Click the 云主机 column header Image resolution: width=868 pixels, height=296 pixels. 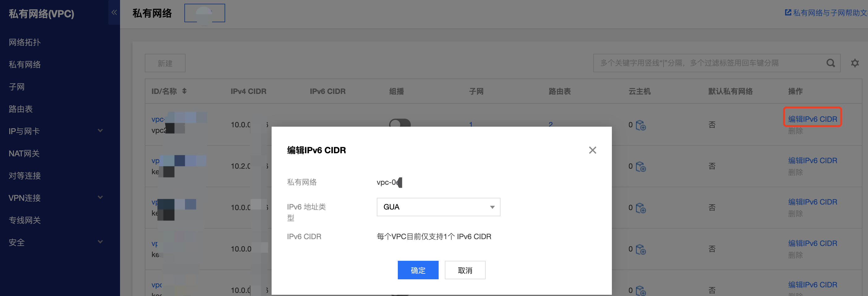[x=639, y=91]
